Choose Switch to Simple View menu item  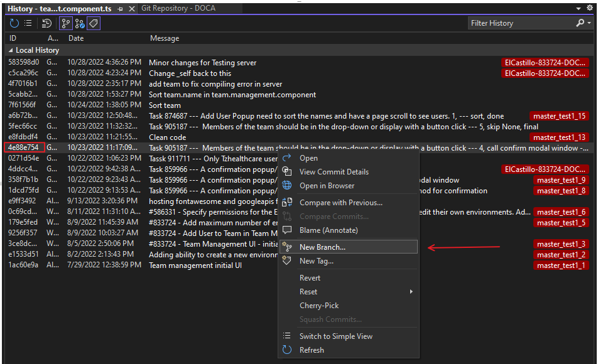(x=349, y=336)
